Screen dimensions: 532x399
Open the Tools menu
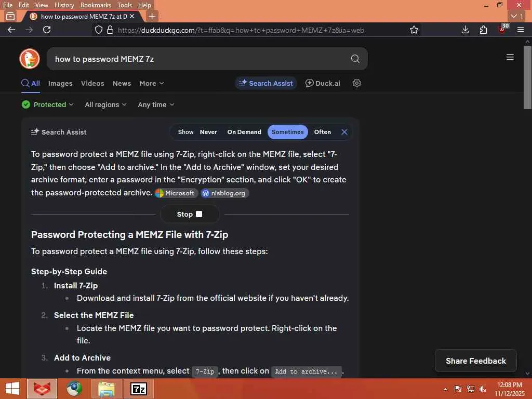click(x=125, y=5)
